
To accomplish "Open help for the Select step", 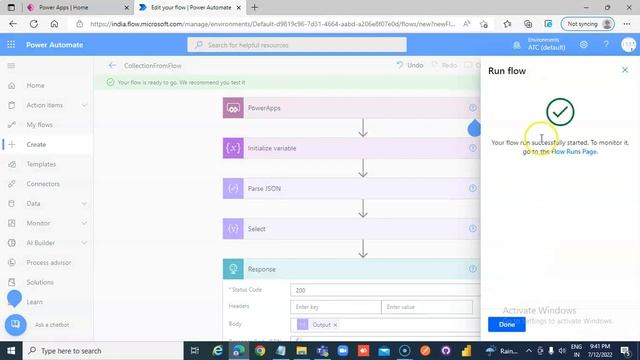I will click(472, 229).
